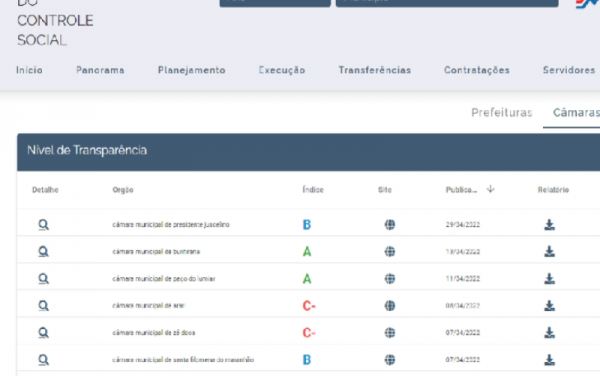The width and height of the screenshot is (600, 376).
Task: Select index A in 13/04/2022 row
Action: tap(307, 252)
